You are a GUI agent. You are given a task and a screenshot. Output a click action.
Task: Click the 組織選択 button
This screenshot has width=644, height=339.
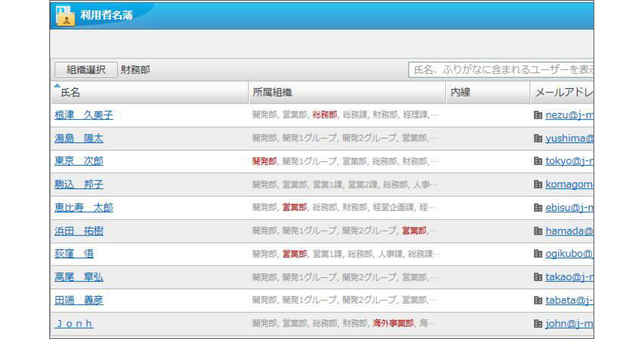[86, 70]
